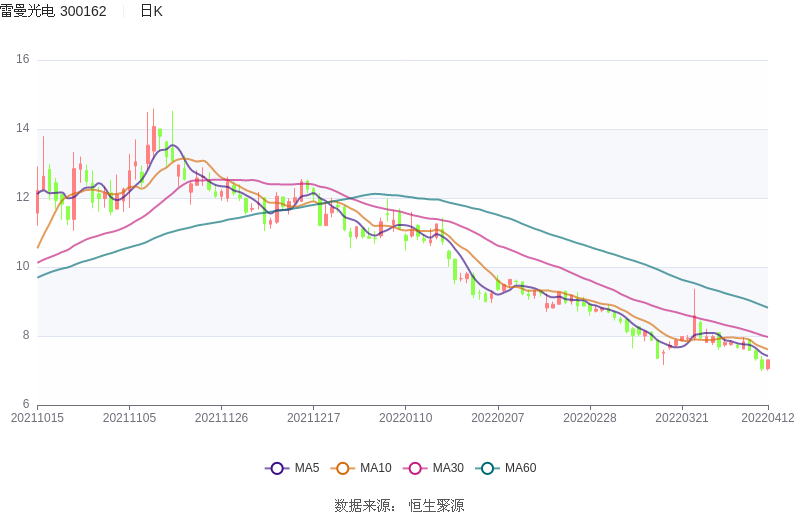Click the 20220207 date label
Image resolution: width=800 pixels, height=517 pixels.
click(497, 418)
